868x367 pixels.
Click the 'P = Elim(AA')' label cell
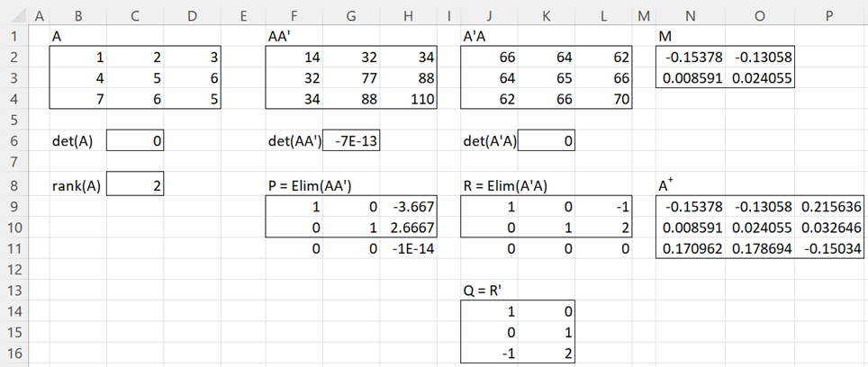[309, 185]
